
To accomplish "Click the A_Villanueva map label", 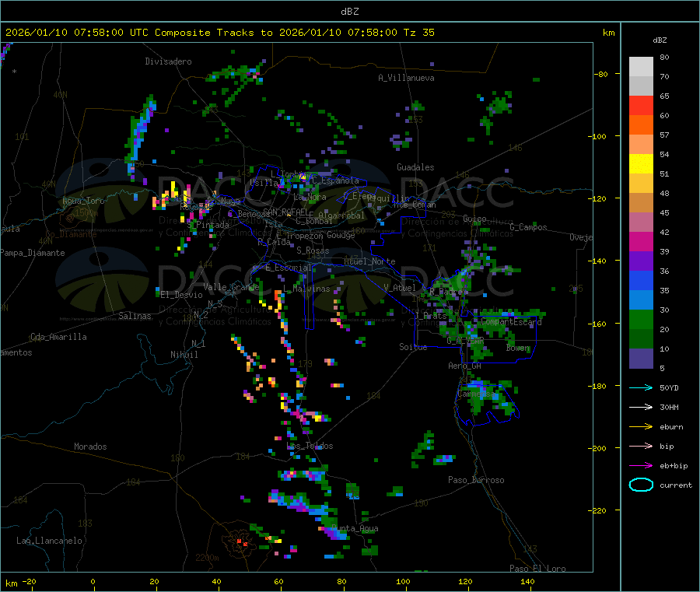I will (x=406, y=78).
